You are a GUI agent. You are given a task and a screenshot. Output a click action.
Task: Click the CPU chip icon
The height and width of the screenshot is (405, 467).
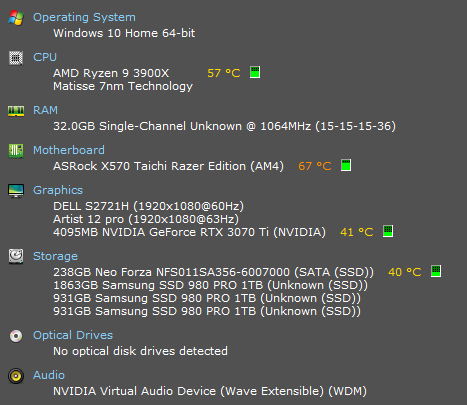click(x=16, y=58)
